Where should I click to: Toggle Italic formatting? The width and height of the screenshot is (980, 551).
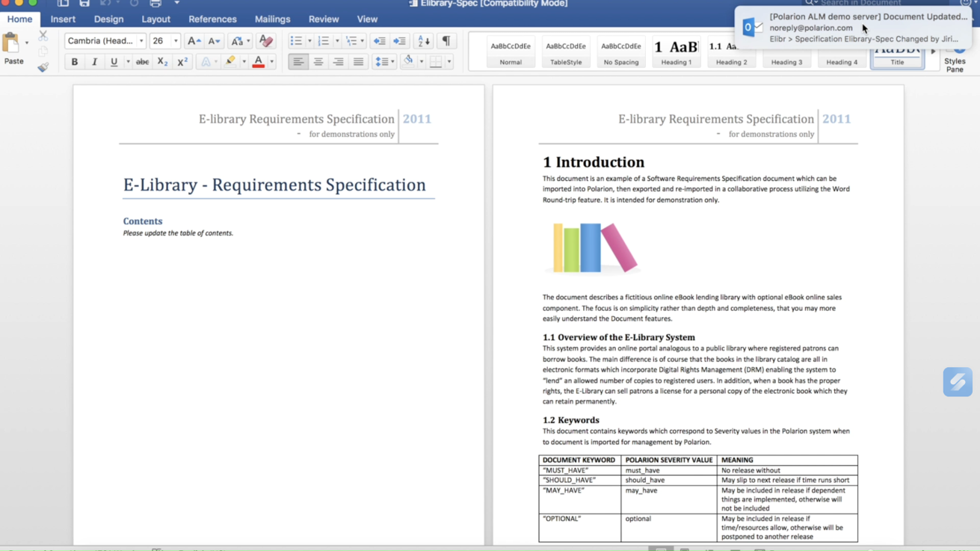[94, 62]
